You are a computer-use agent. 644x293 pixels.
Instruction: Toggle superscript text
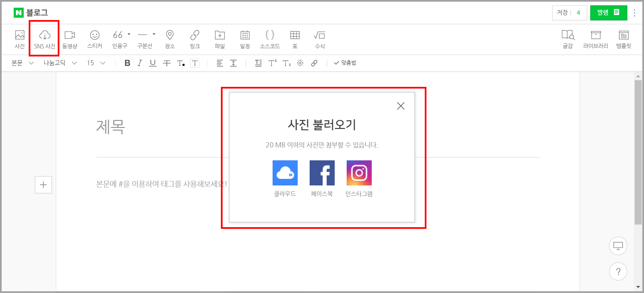pos(273,63)
